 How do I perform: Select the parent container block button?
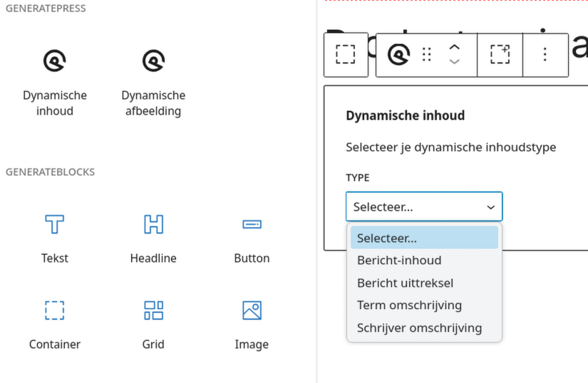coord(346,55)
